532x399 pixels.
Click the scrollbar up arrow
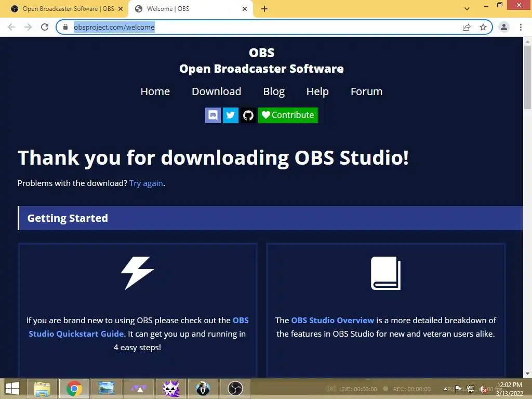pos(528,41)
